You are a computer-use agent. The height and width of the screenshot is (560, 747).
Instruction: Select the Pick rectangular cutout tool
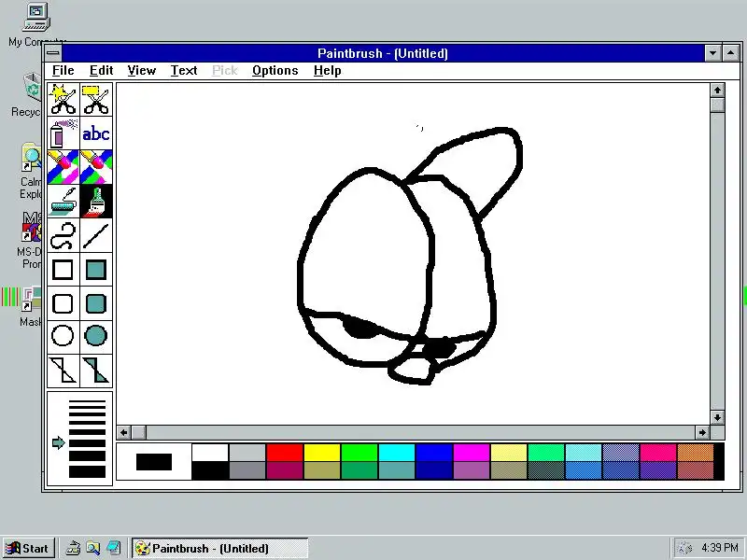tap(96, 100)
